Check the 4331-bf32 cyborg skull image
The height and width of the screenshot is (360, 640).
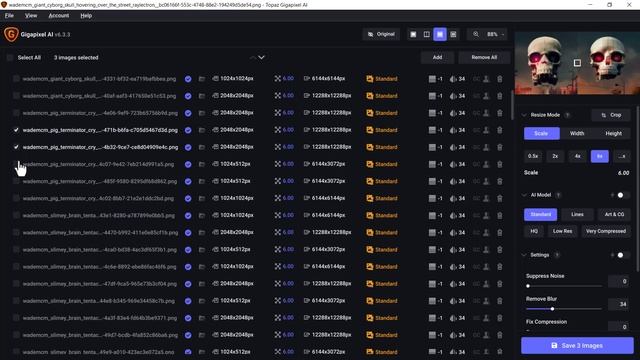pos(16,78)
